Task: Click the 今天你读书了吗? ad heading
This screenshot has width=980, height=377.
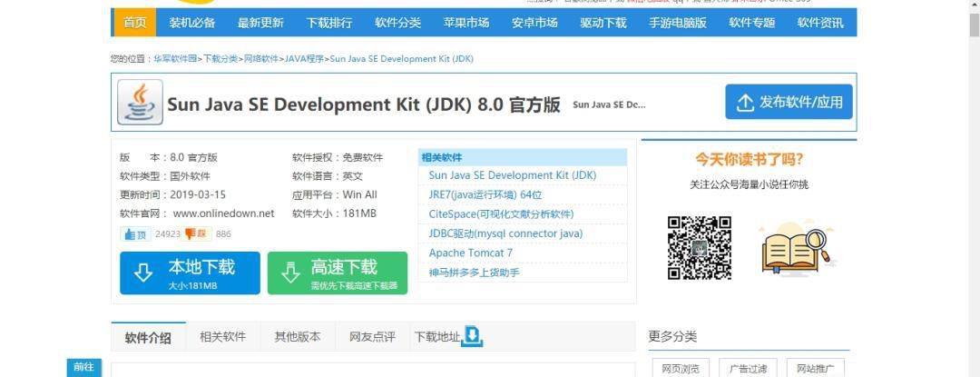Action: tap(750, 160)
